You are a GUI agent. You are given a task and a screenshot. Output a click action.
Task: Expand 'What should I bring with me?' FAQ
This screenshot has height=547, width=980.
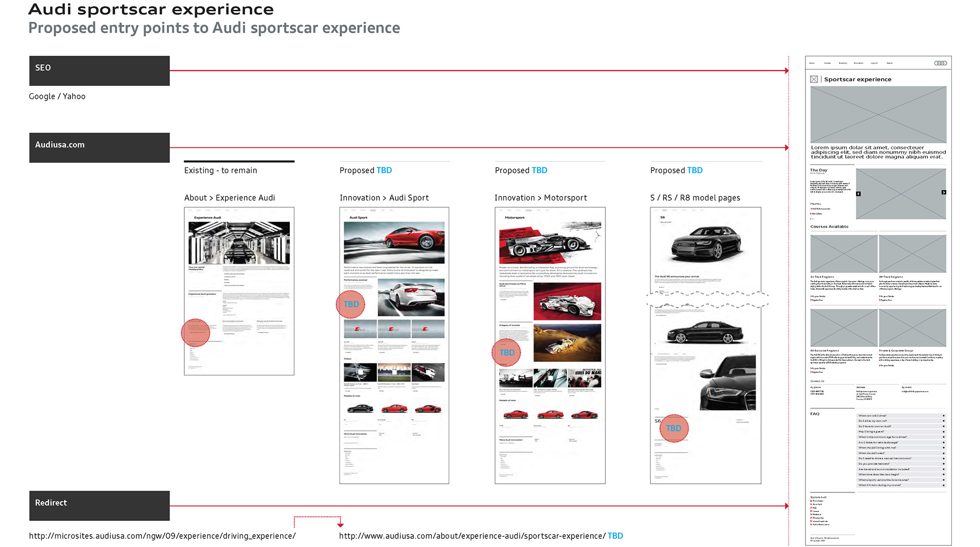[x=901, y=448]
